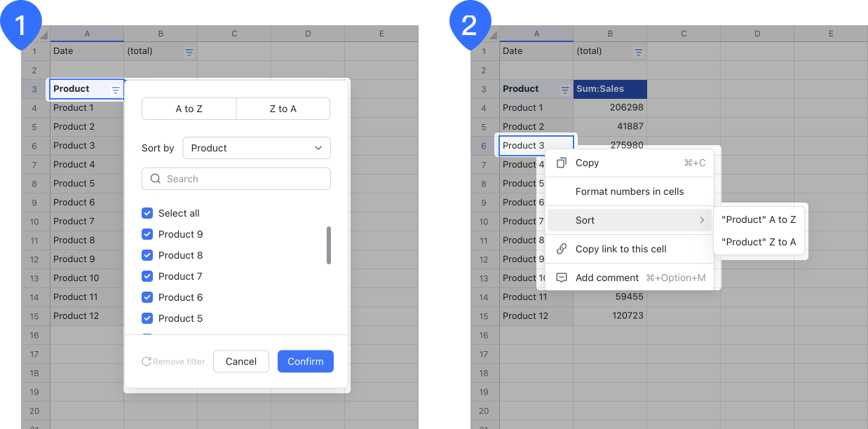Screen dimensions: 868x429
Task: Open the Sort by Product dropdown
Action: (257, 148)
